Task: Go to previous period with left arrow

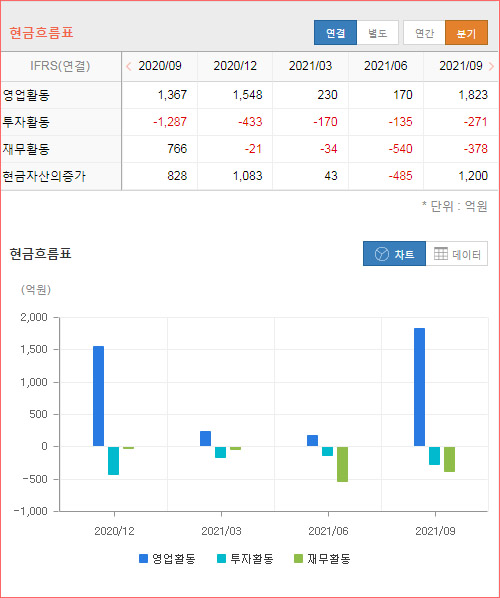Action: click(129, 66)
